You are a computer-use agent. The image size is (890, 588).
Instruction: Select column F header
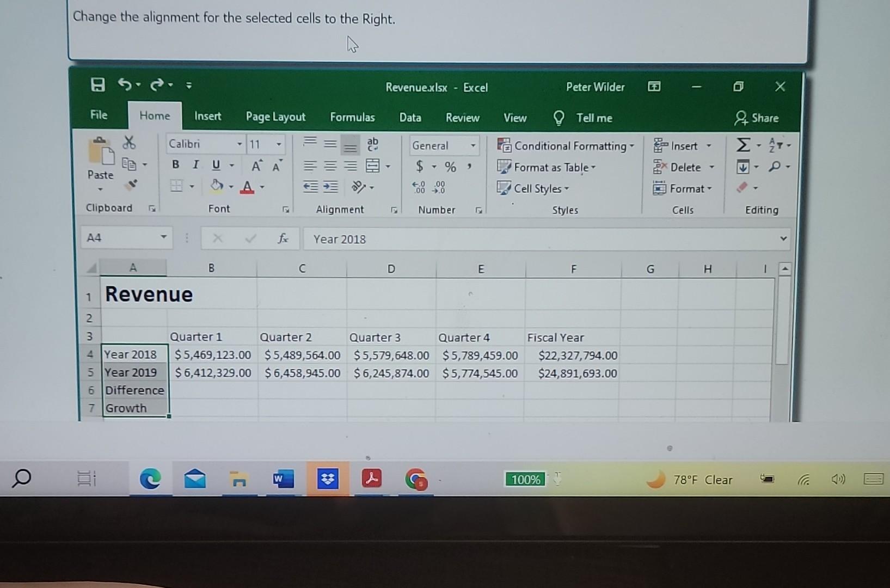point(573,269)
